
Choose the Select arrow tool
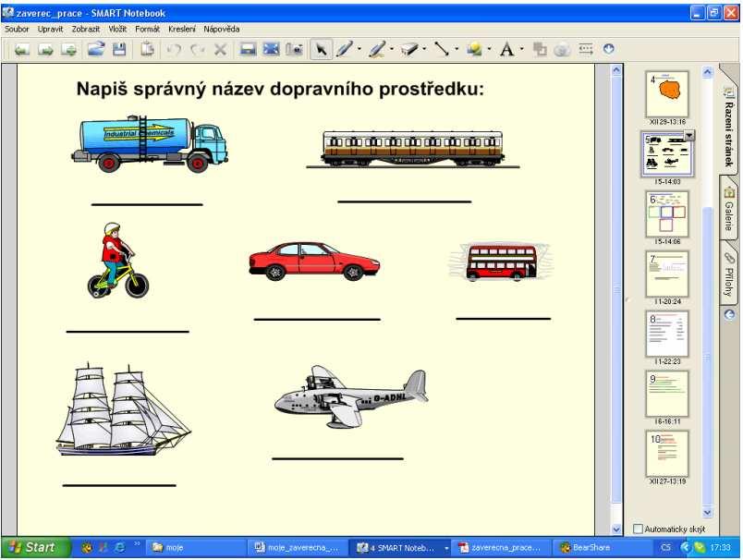click(x=321, y=49)
